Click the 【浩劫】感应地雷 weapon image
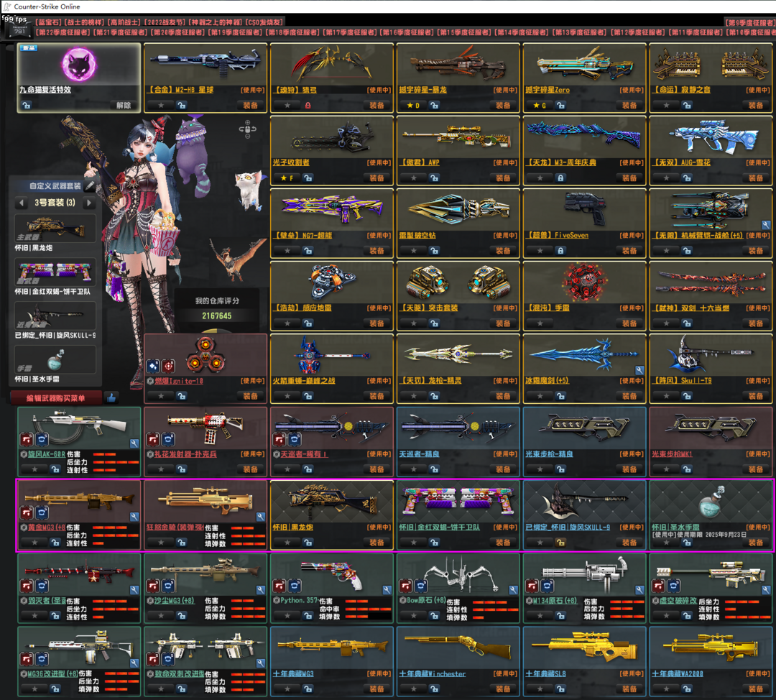The width and height of the screenshot is (776, 700). tap(331, 281)
